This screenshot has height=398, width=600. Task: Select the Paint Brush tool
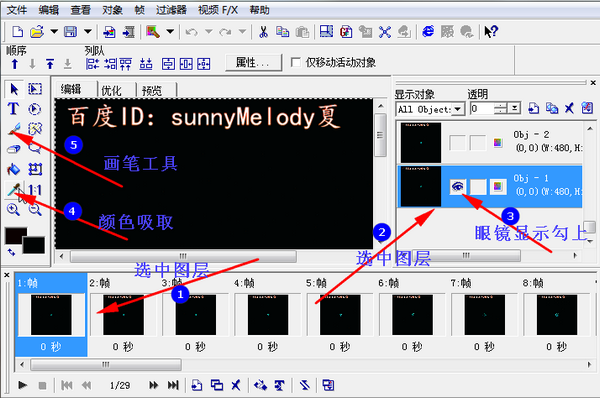coord(14,129)
